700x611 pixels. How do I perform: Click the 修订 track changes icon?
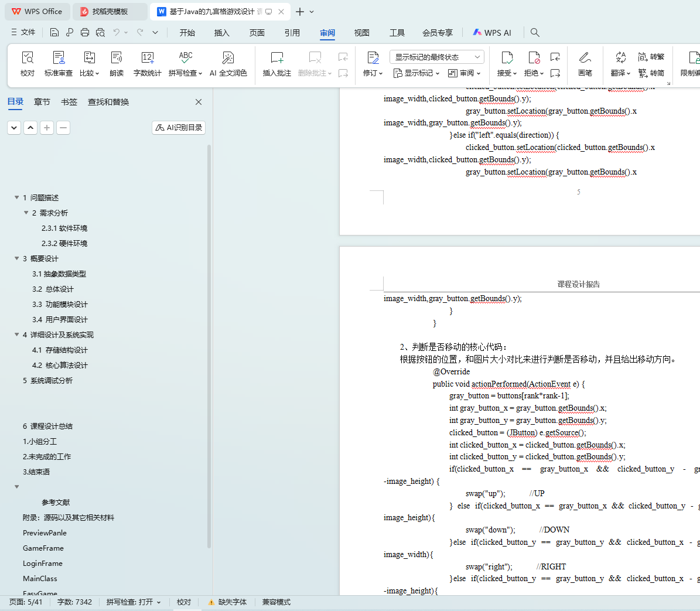tap(373, 57)
